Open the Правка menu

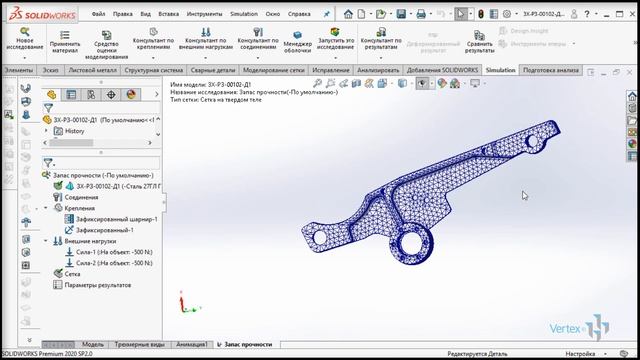tap(122, 14)
